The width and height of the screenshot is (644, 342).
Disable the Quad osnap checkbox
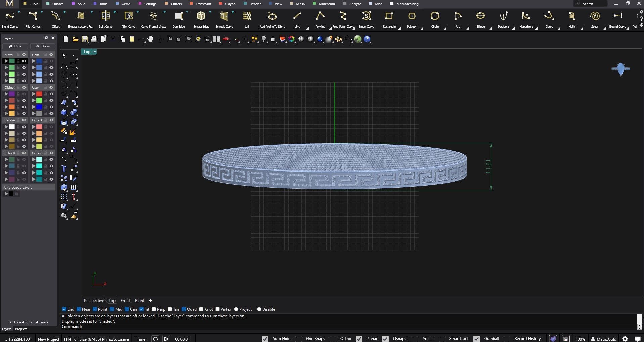click(x=184, y=309)
